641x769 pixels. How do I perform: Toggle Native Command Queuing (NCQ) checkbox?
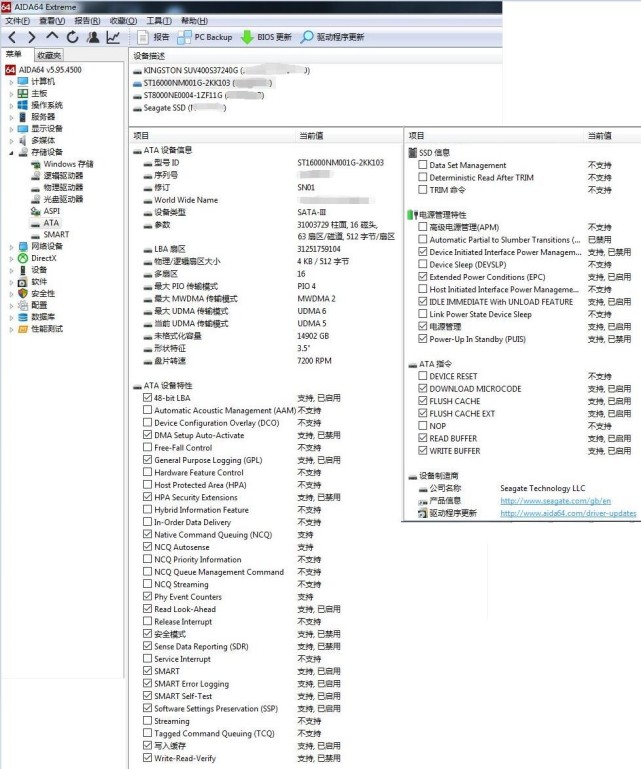147,534
